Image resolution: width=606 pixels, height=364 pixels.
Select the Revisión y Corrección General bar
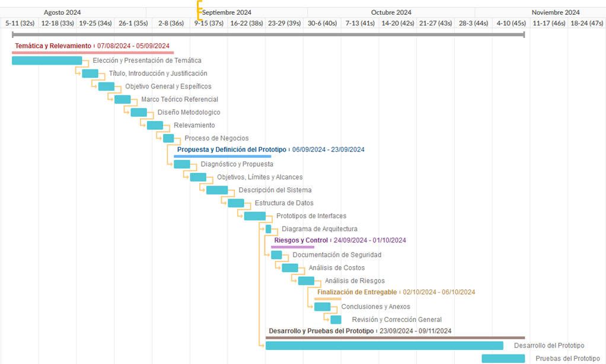click(336, 320)
